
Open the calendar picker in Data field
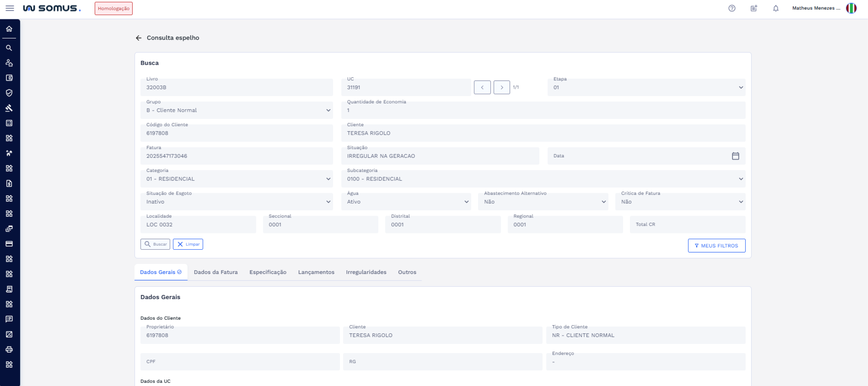[x=735, y=156]
